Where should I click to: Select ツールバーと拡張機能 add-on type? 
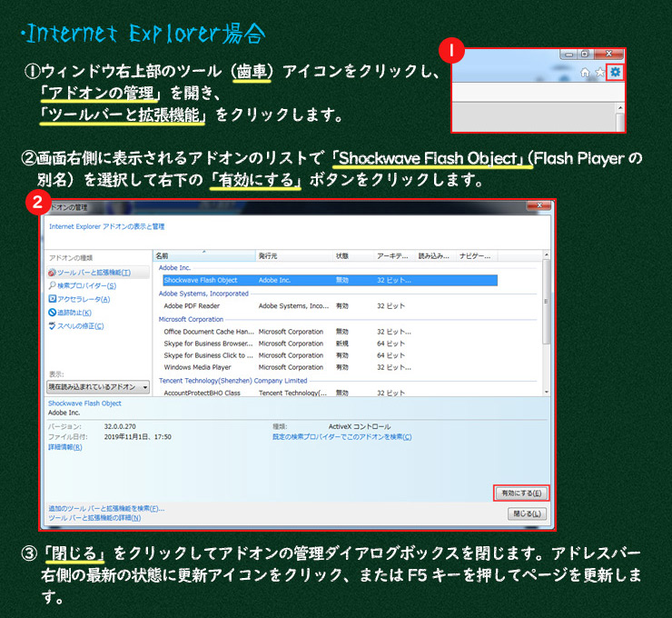point(98,273)
